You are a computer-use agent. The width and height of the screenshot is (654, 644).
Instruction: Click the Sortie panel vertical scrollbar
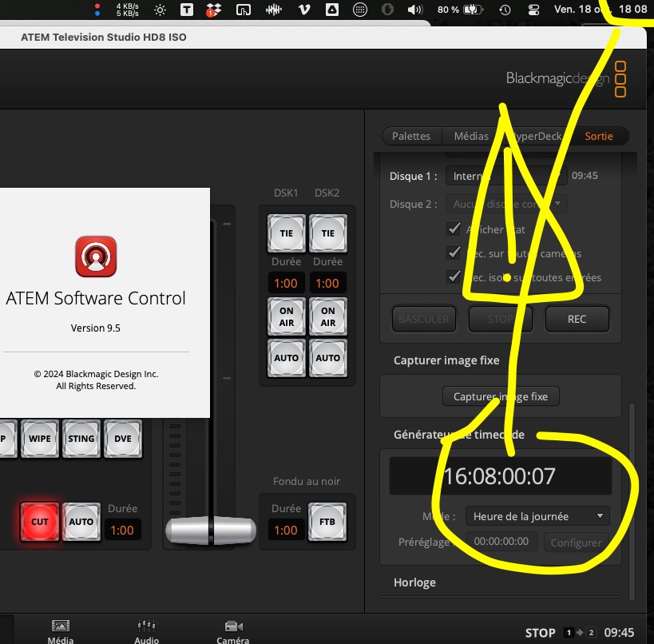632,501
